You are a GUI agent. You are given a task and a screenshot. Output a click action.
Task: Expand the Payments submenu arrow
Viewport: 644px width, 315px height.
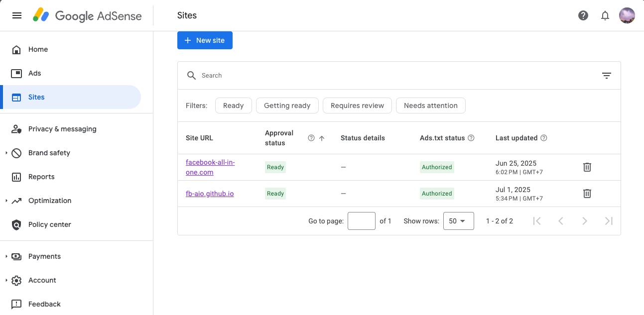6,256
